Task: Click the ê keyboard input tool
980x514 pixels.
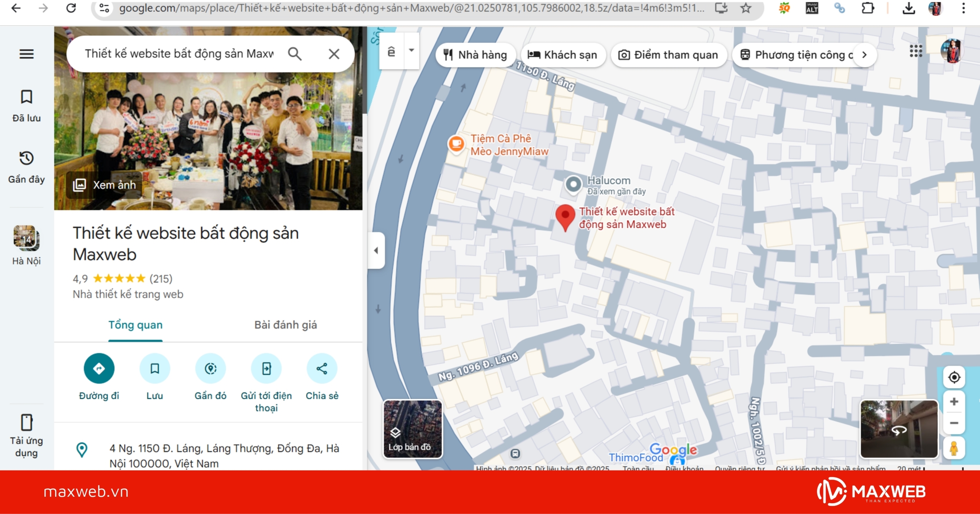Action: 391,51
